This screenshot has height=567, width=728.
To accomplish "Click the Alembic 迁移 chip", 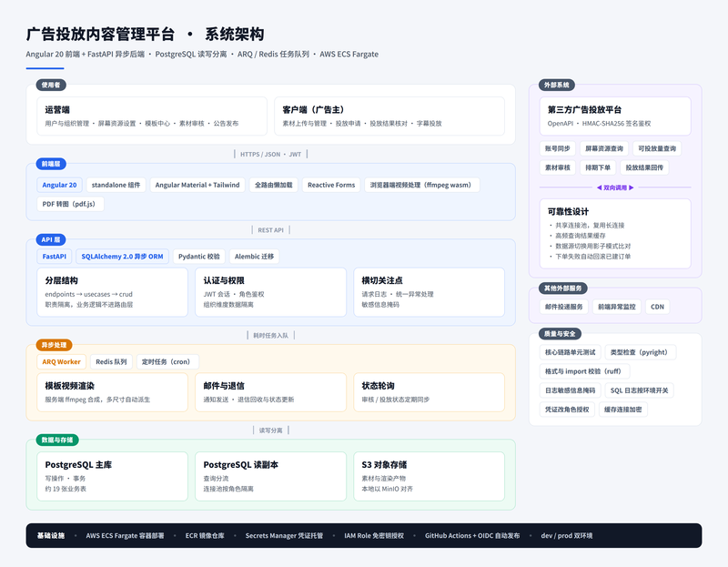I will click(254, 257).
